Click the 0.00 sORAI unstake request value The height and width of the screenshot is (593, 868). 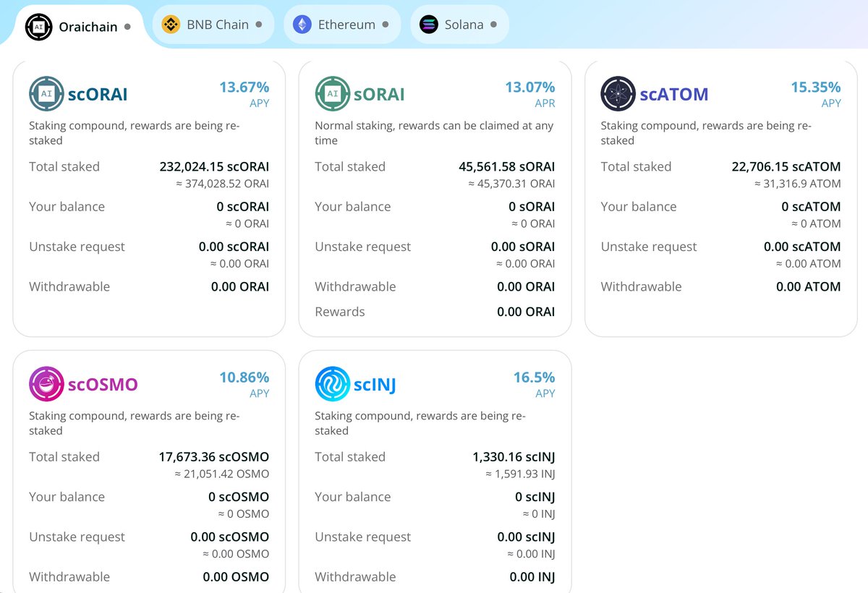point(523,247)
